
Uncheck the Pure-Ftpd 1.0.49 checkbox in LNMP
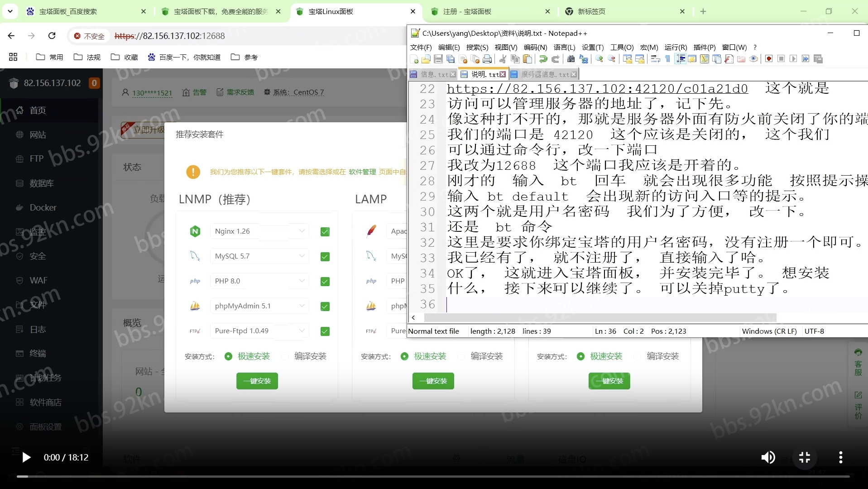pos(325,331)
